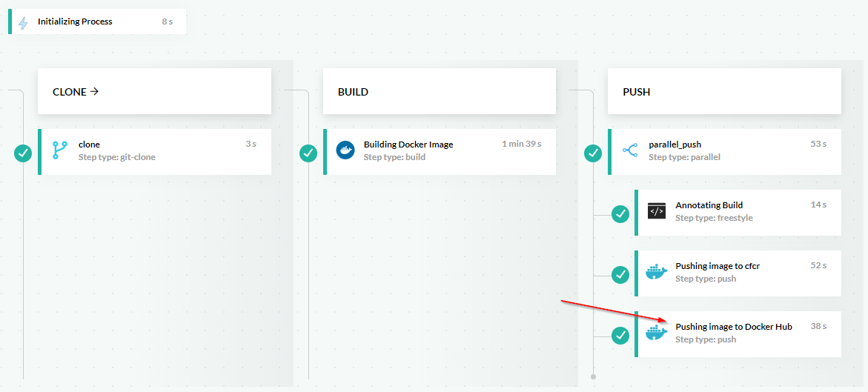Select the PUSH stage header
Image resolution: width=868 pixels, height=392 pixels.
723,92
